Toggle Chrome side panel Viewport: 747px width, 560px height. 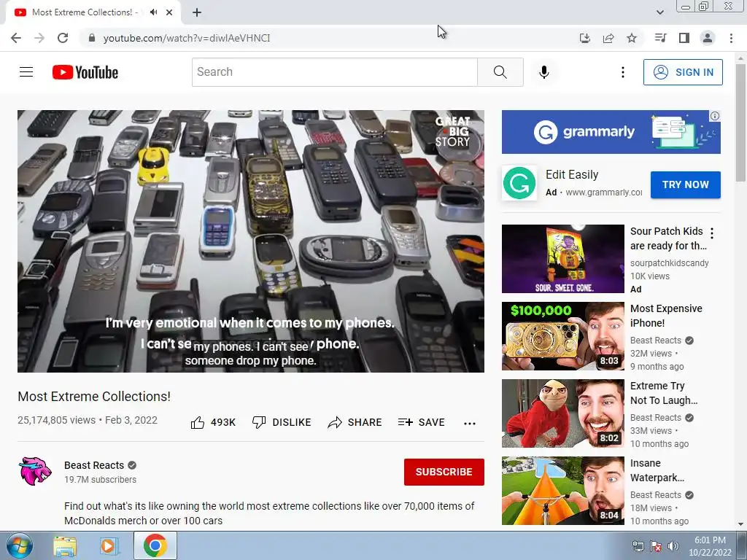tap(684, 38)
